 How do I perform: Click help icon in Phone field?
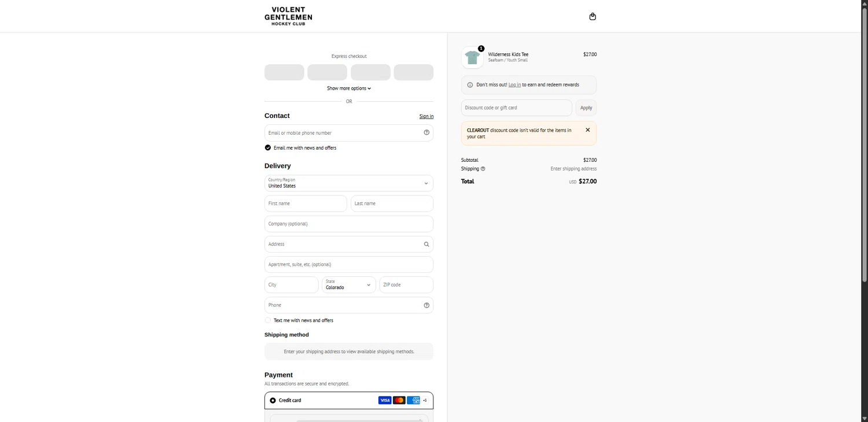pyautogui.click(x=426, y=305)
